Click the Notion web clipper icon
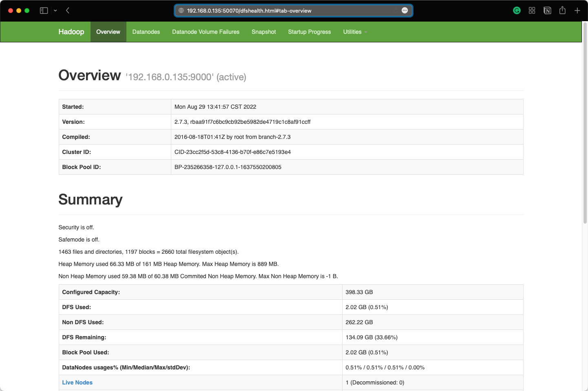Viewport: 588px width, 391px height. click(x=547, y=11)
